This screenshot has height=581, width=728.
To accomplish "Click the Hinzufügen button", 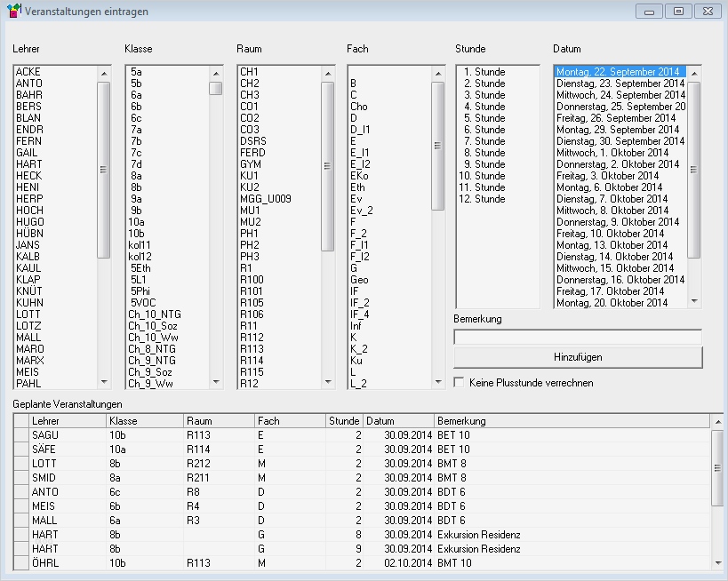I will pos(578,357).
